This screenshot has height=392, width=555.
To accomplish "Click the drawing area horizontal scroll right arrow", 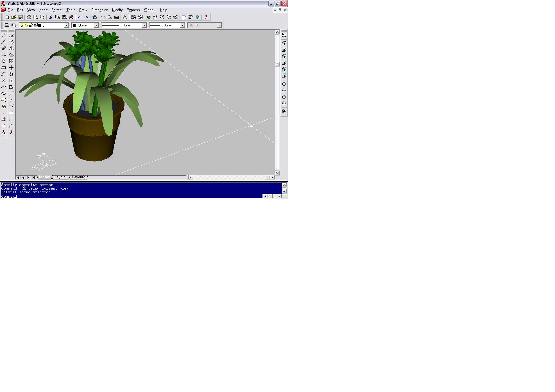I will 272,177.
